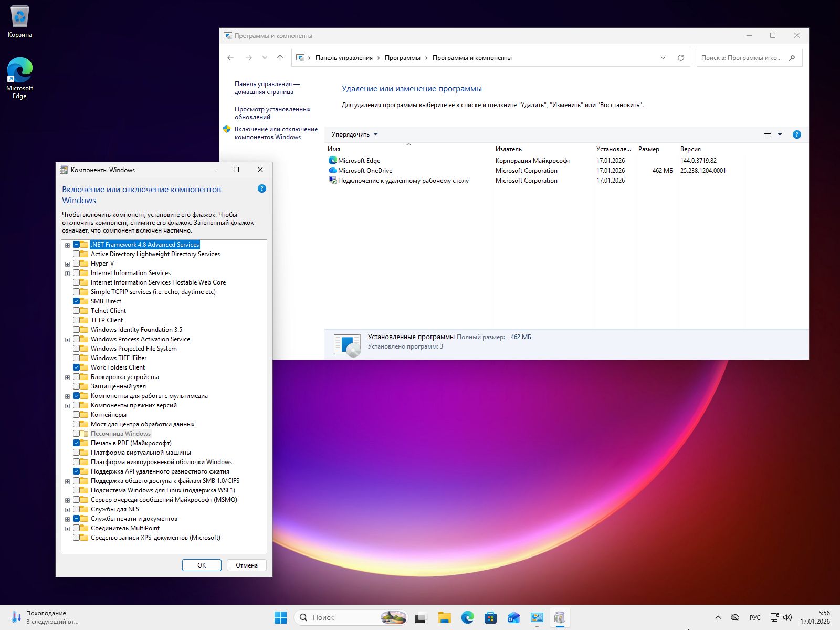Tick the Hyper-V checkbox
This screenshot has width=840, height=630.
[77, 264]
